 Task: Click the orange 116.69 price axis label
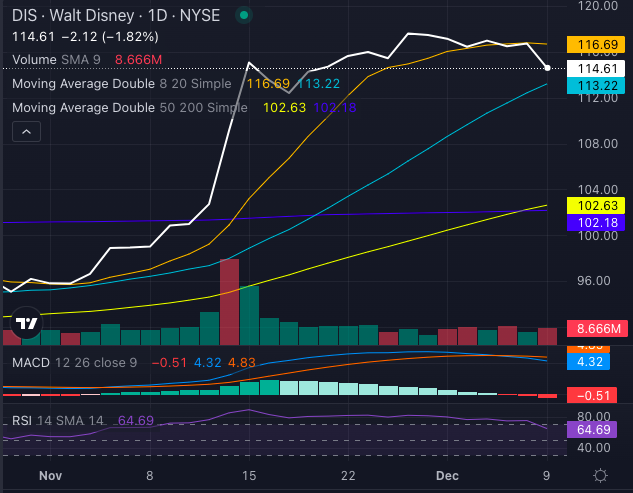(x=594, y=45)
